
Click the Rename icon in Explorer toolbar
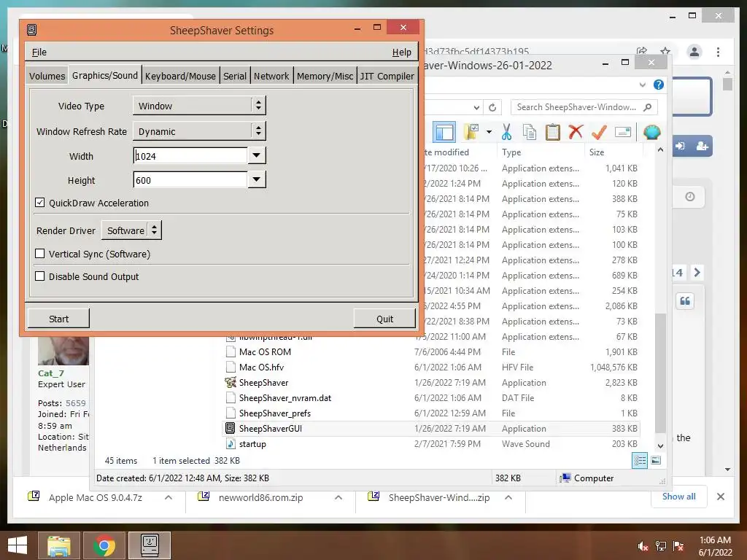[623, 132]
